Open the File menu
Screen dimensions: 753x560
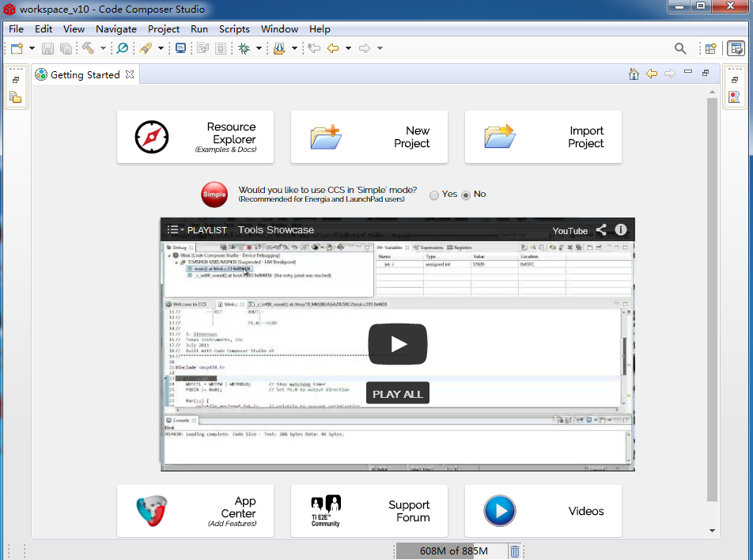(x=16, y=28)
